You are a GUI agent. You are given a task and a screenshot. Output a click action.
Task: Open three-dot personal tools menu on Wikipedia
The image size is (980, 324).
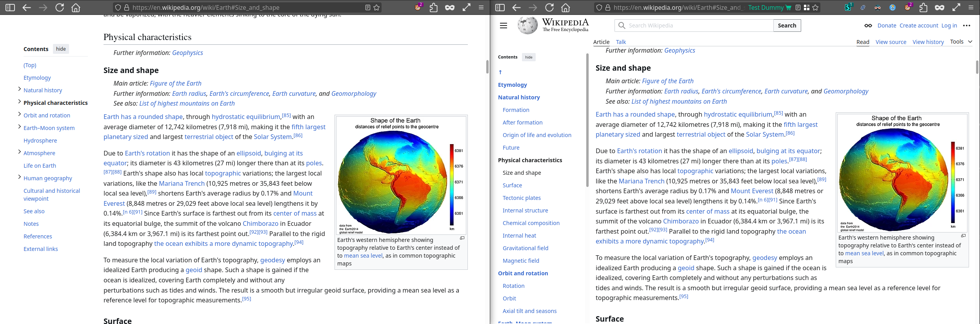point(967,26)
